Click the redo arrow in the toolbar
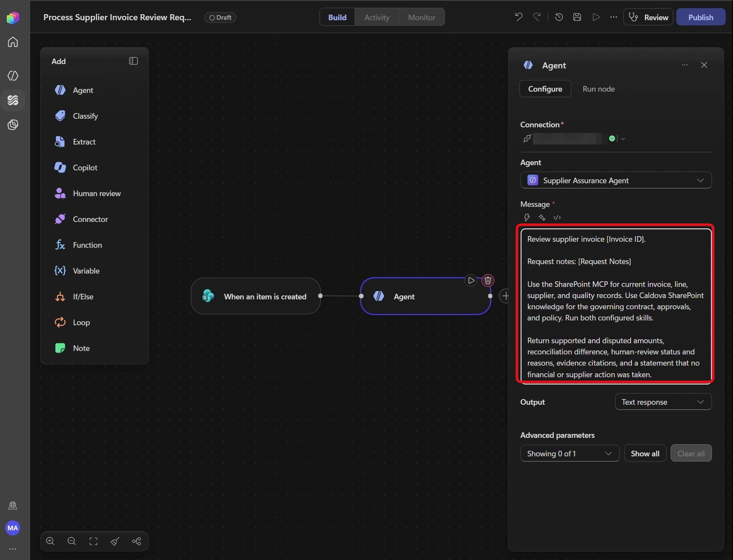 click(537, 17)
